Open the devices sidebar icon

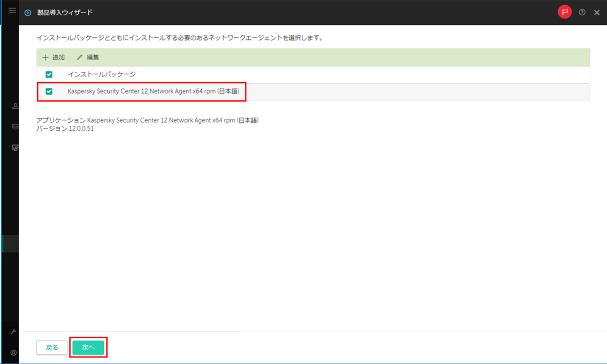[x=15, y=148]
